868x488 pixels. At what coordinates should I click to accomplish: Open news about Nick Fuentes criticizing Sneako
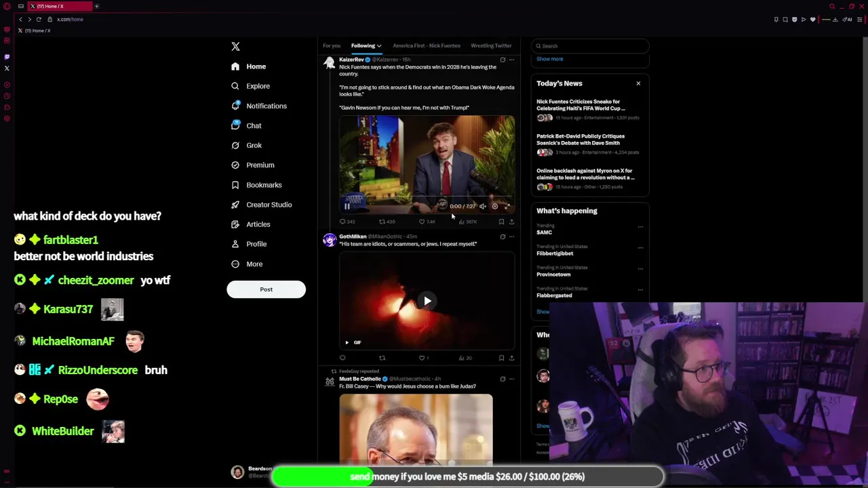pyautogui.click(x=589, y=109)
